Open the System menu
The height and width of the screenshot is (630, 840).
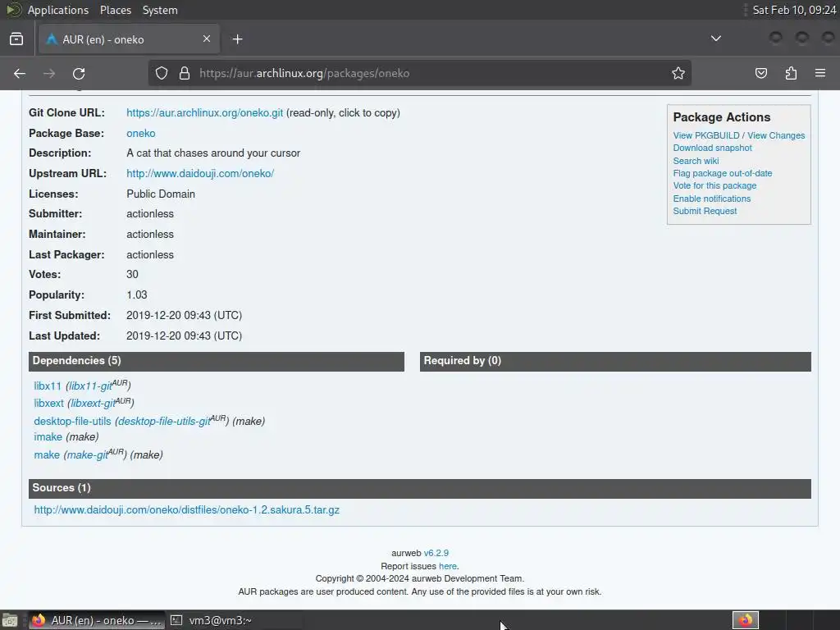[160, 10]
